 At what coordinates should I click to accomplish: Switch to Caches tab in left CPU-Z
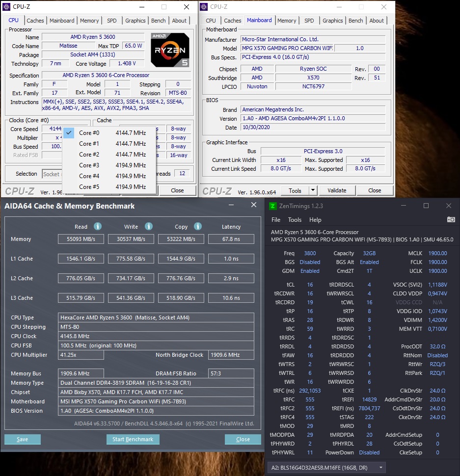[x=35, y=21]
